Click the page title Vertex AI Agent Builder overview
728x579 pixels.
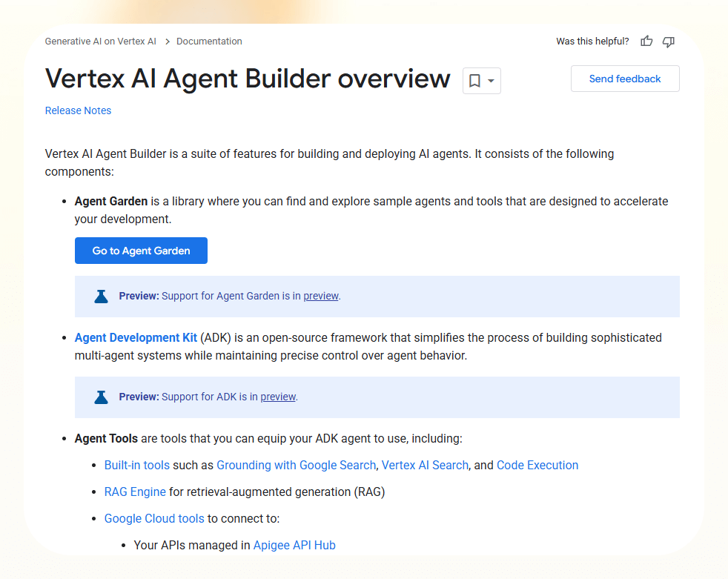point(248,78)
